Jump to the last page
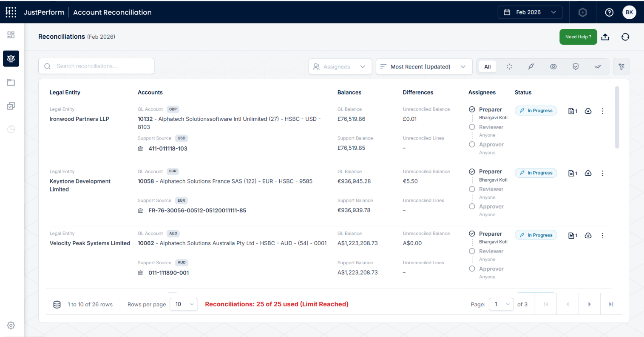The width and height of the screenshot is (644, 337). pos(611,304)
